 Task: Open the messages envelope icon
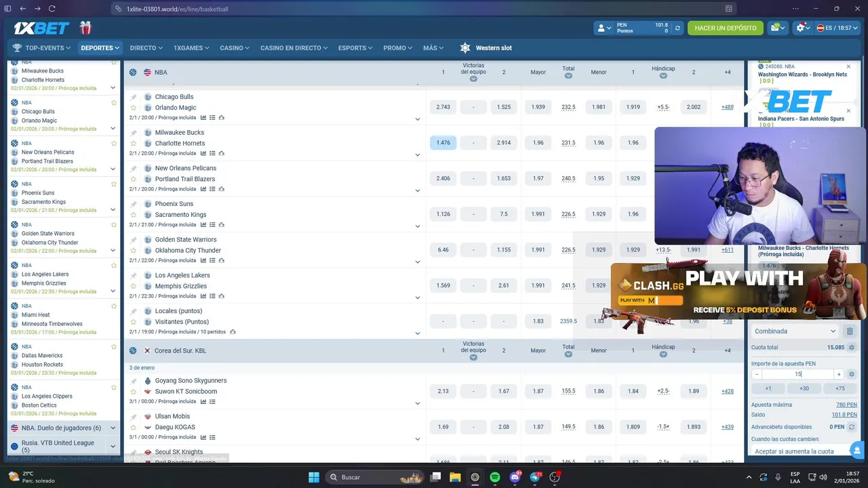[x=778, y=28]
